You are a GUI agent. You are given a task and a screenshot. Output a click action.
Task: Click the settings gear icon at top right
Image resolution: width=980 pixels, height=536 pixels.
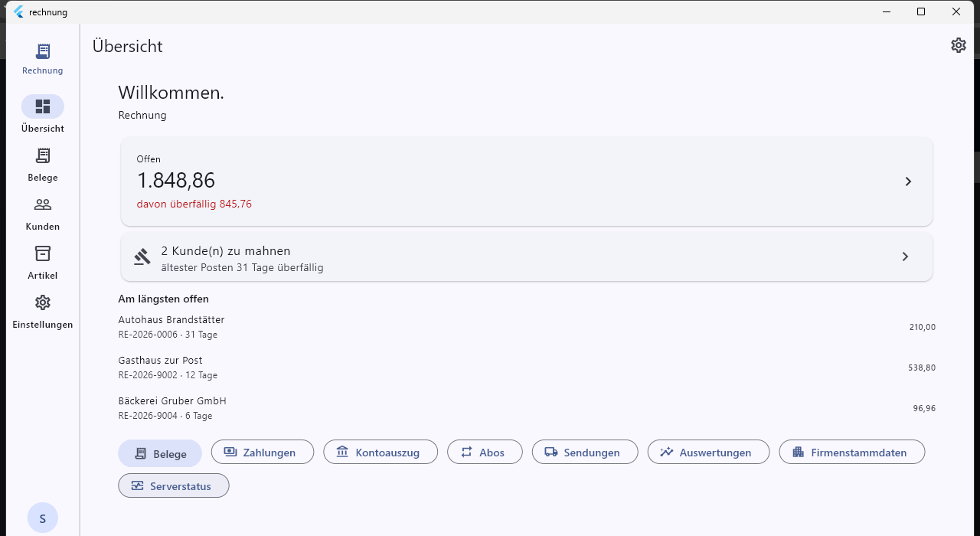point(959,45)
